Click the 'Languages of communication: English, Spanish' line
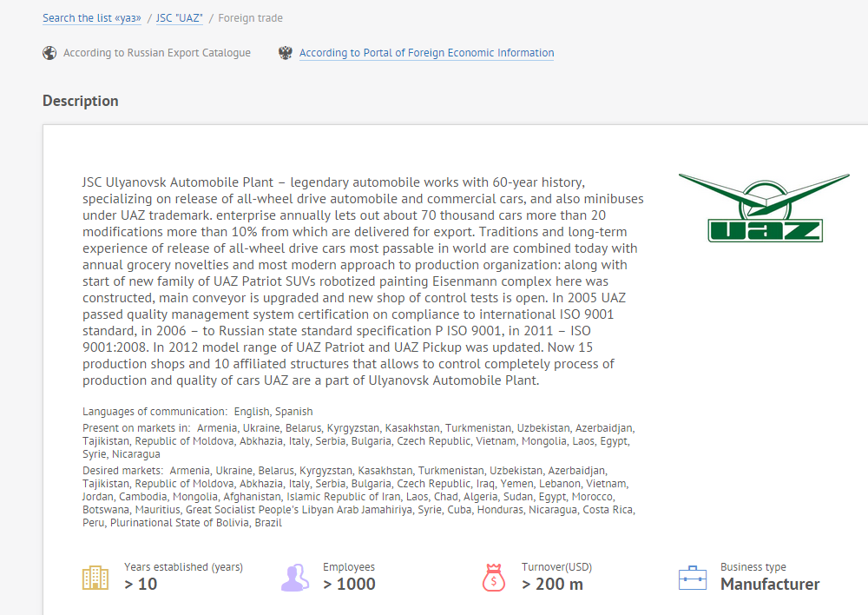868x615 pixels. point(198,412)
